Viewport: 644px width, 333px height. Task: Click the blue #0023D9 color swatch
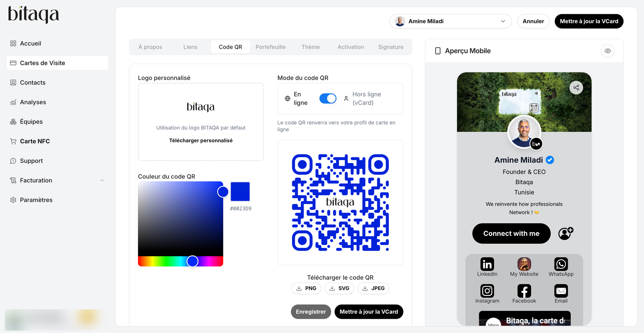tap(240, 192)
